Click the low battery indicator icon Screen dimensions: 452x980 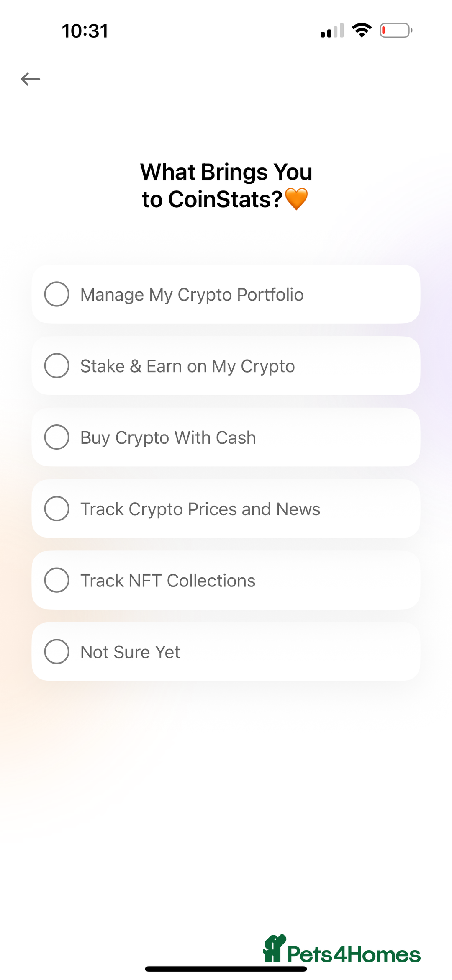click(x=396, y=31)
